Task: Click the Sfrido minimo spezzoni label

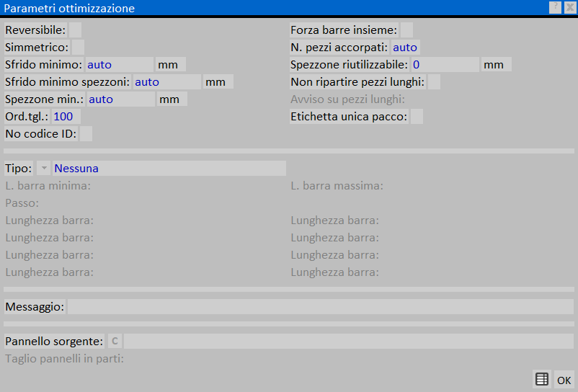Action: (68, 82)
